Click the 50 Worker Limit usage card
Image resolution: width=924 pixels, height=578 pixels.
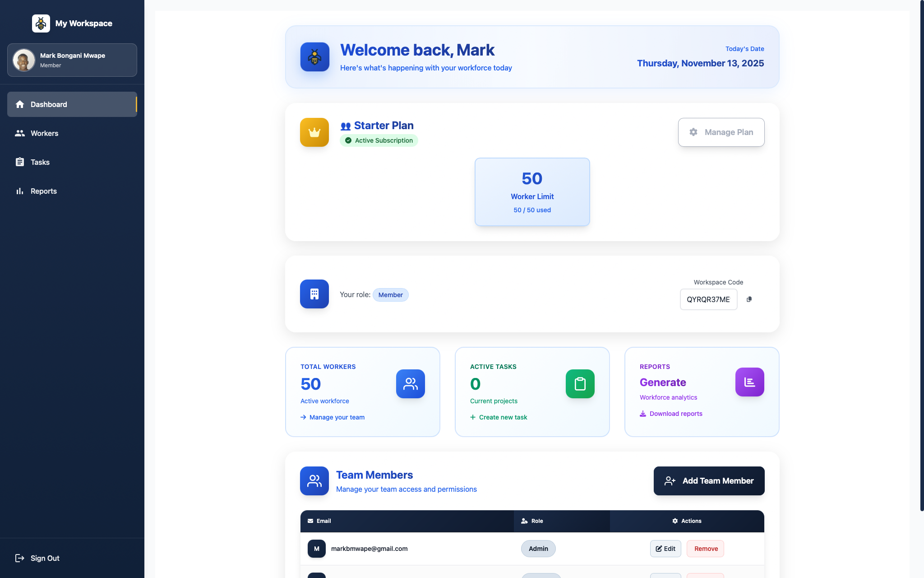(532, 191)
